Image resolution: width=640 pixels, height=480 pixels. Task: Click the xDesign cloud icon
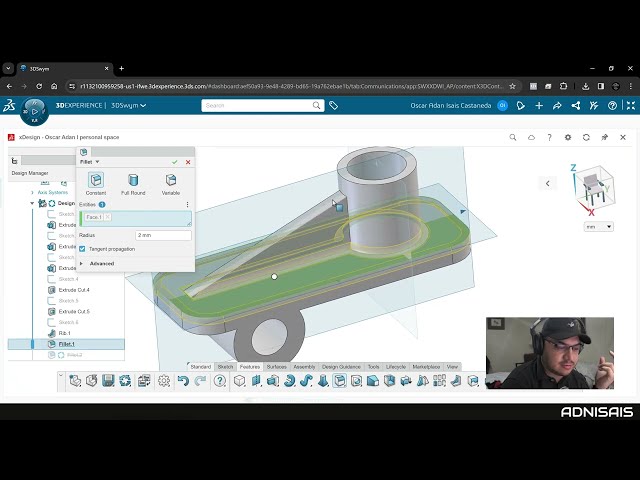click(531, 138)
